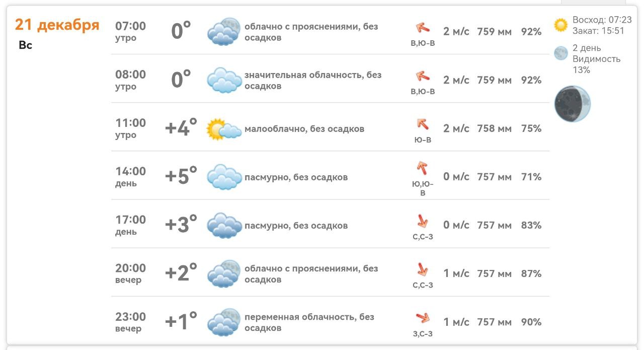
Task: Click the wind direction arrow at 17:00
Action: 423,221
